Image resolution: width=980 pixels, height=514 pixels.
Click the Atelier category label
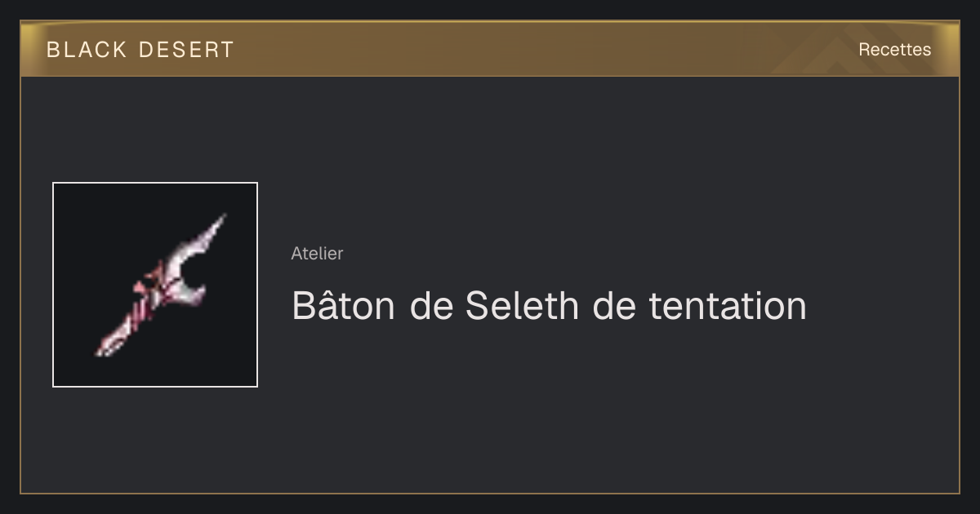pos(317,253)
